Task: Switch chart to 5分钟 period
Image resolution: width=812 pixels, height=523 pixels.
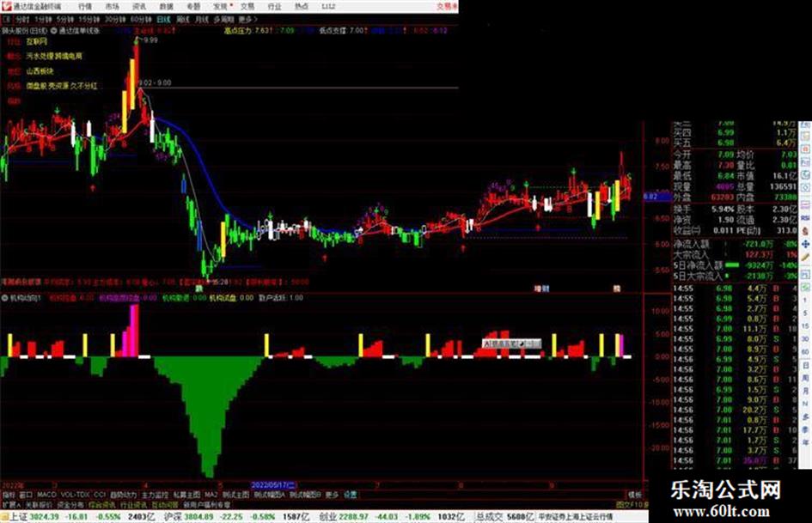Action: [65, 20]
